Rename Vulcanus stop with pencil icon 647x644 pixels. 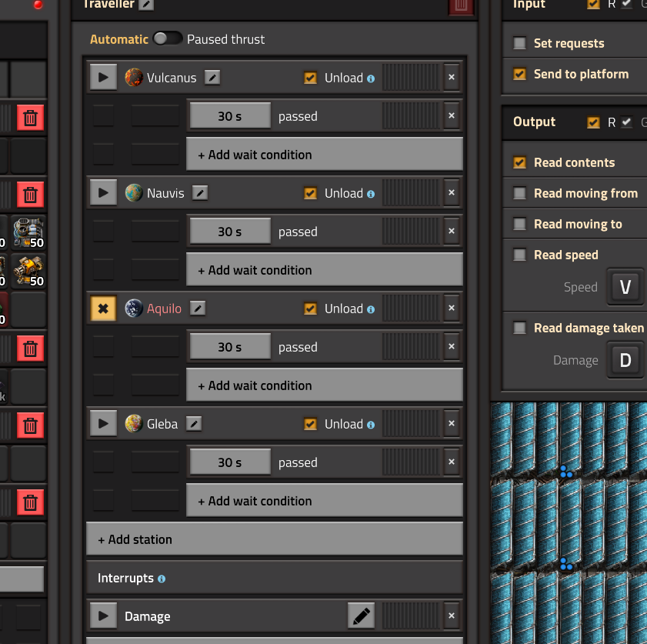click(x=212, y=78)
